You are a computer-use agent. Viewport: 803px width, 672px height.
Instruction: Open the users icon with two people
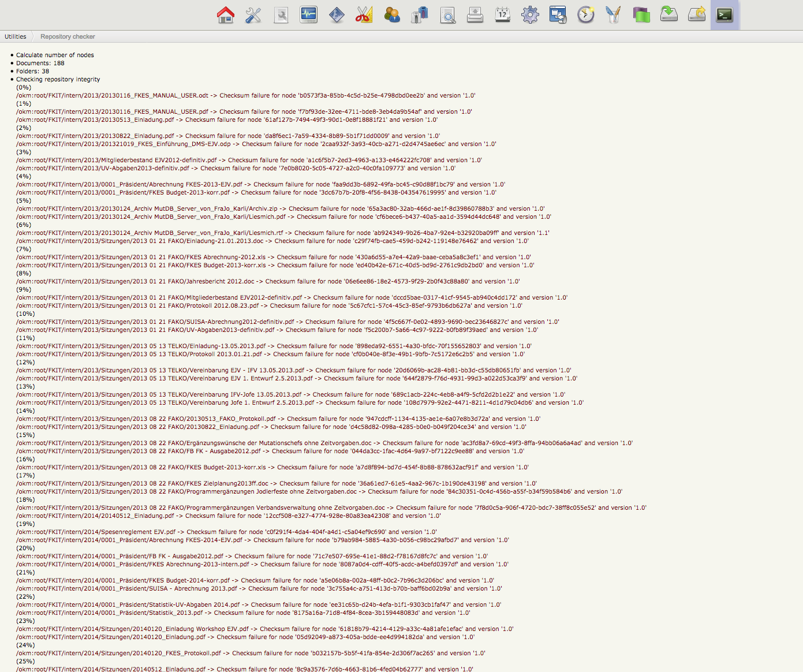point(392,15)
